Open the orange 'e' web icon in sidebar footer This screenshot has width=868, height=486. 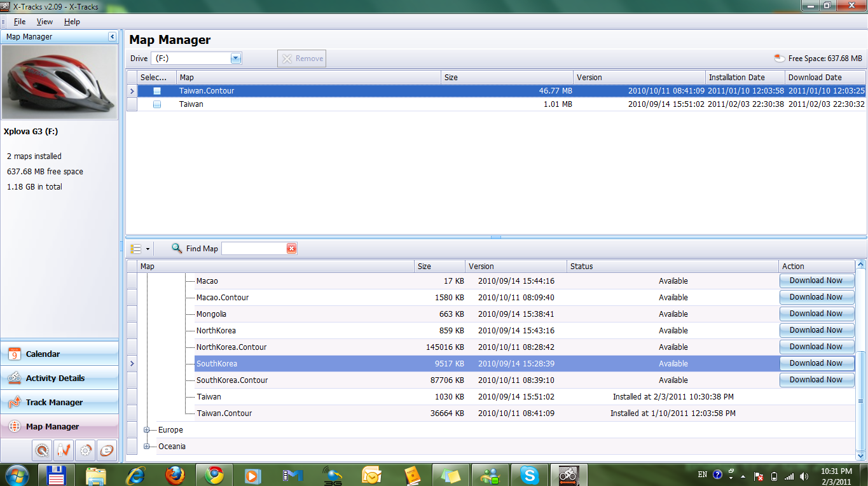(107, 450)
